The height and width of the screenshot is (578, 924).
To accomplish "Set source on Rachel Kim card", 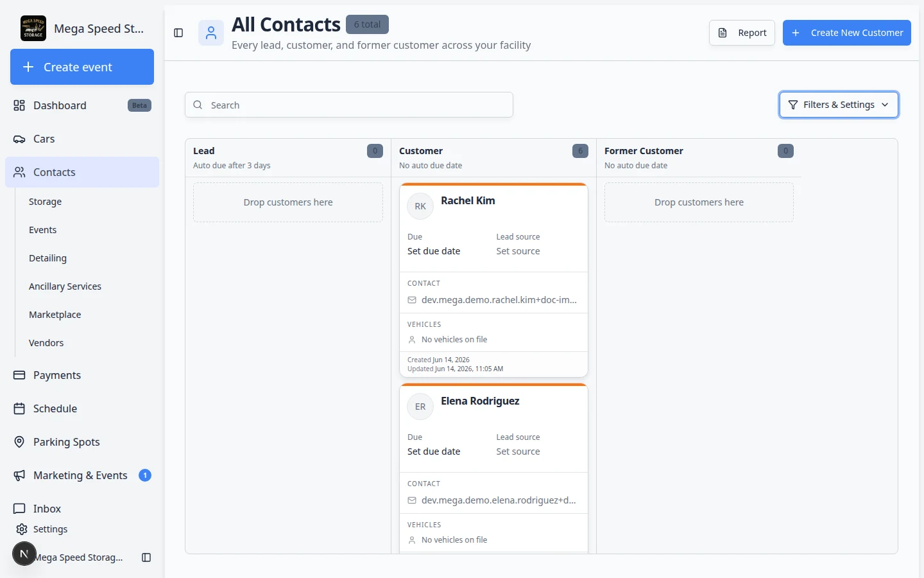I will pos(518,251).
